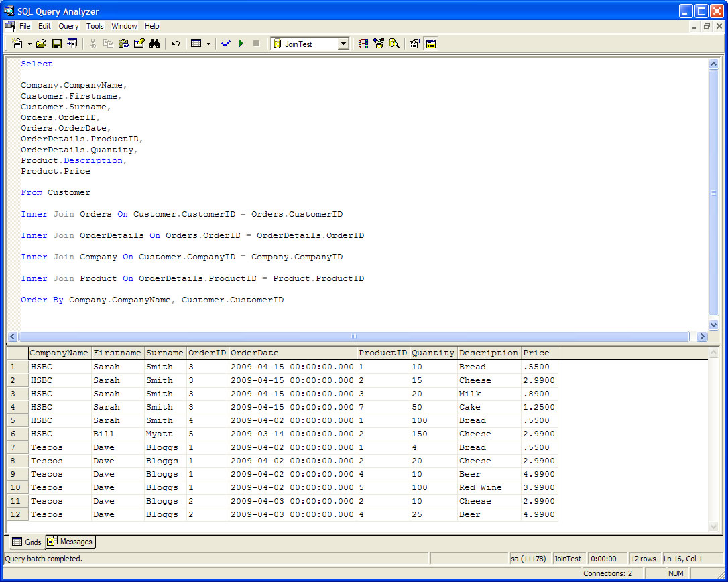Click the Undo arrow icon
728x582 pixels.
pyautogui.click(x=176, y=44)
